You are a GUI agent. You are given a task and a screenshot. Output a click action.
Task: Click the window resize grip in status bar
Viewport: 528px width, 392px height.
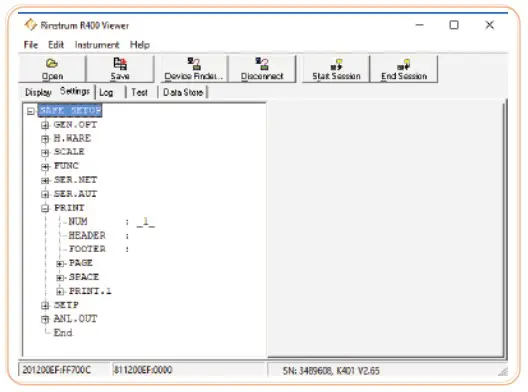pos(503,371)
